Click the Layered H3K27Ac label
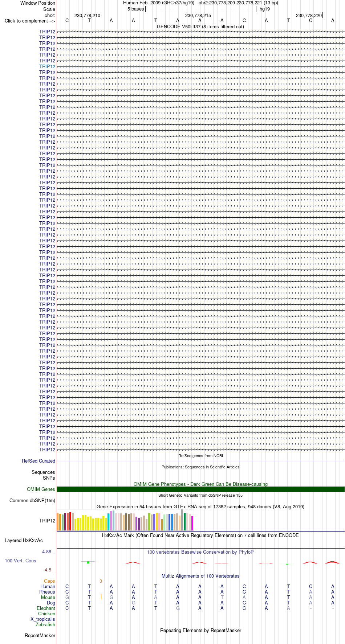345x644 pixels. tap(24, 541)
